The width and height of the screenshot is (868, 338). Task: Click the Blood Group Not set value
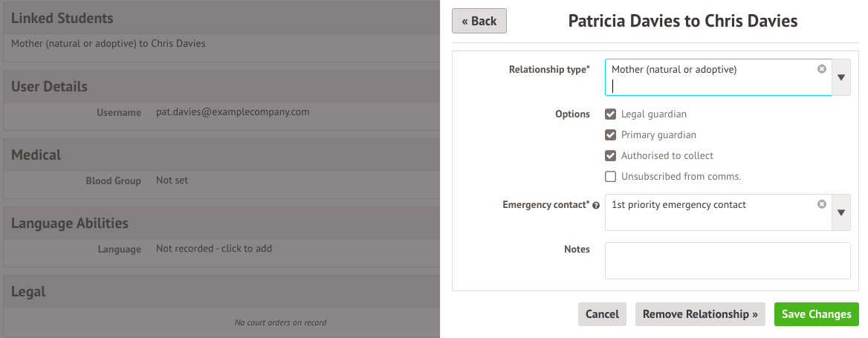pyautogui.click(x=172, y=181)
